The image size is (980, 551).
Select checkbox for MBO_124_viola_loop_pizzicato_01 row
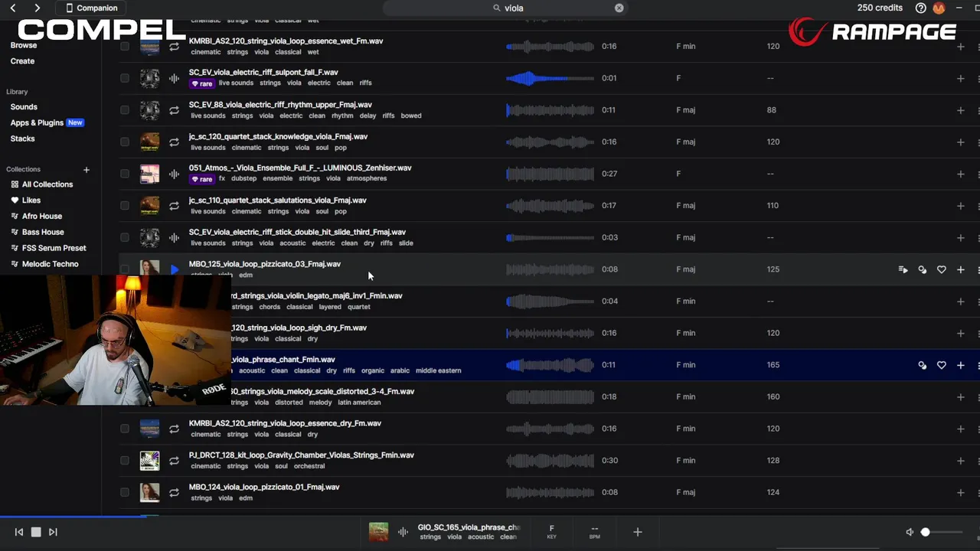tap(125, 492)
